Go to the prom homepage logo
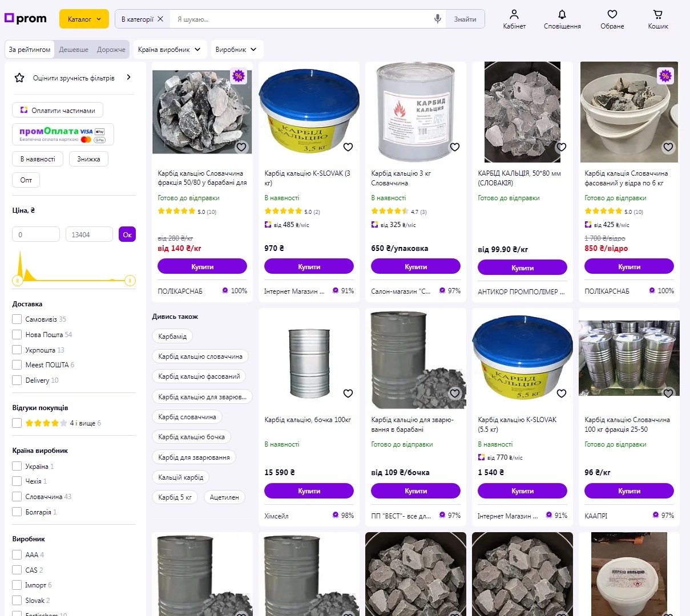The height and width of the screenshot is (616, 690). pyautogui.click(x=26, y=18)
